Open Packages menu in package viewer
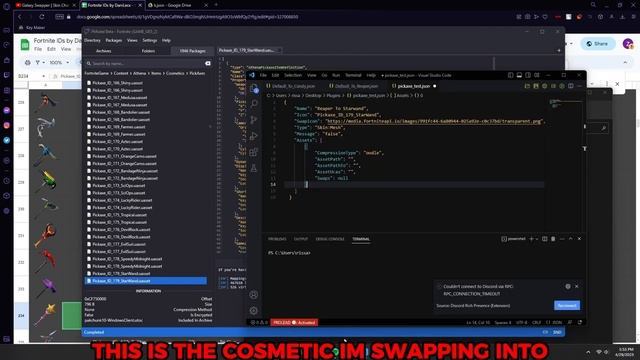This screenshot has height=360, width=640. click(x=114, y=40)
